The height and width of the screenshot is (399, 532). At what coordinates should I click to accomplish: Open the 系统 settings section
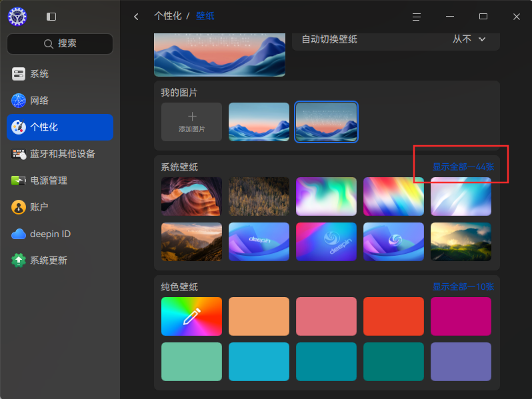point(60,73)
